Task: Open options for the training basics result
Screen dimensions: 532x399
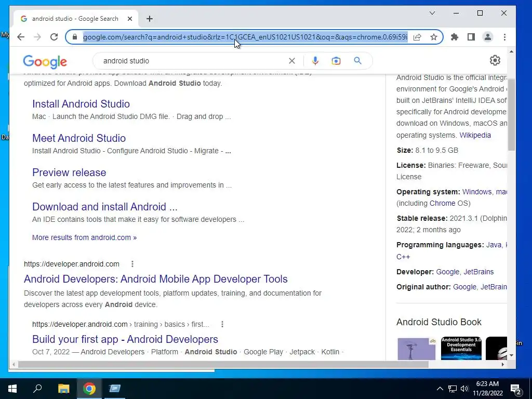Action: pyautogui.click(x=222, y=324)
